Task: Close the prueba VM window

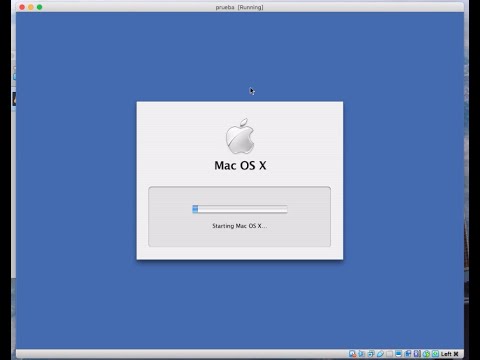Action: point(22,7)
